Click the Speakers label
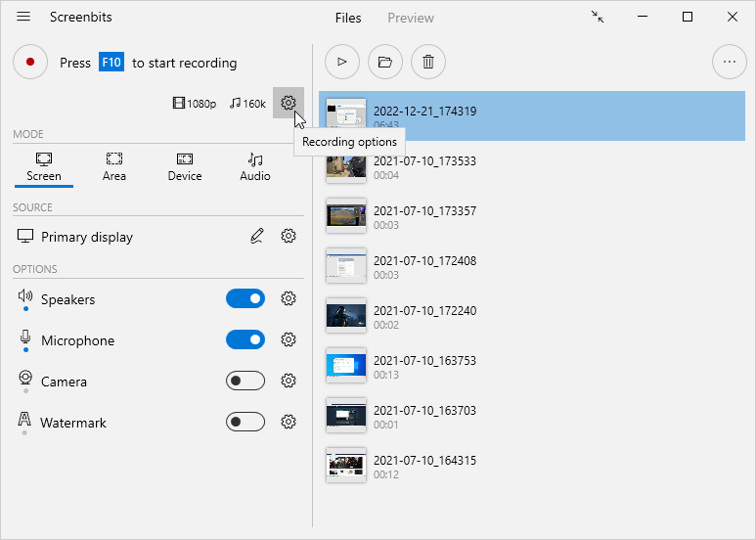756x540 pixels. (x=68, y=299)
